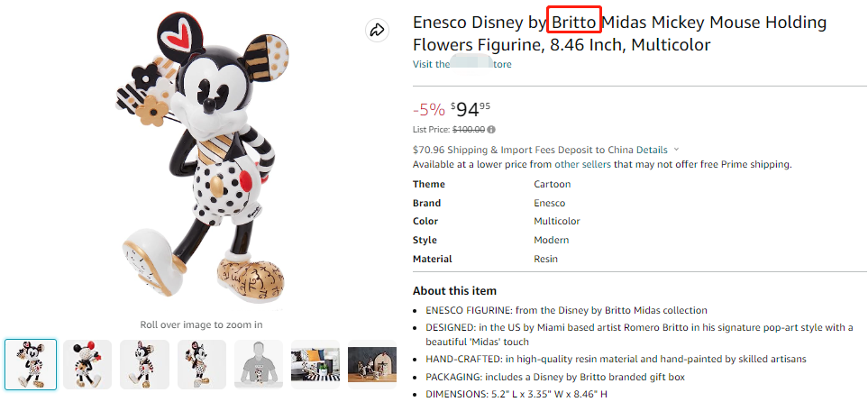
Task: Show the dark-wall shelf display thumbnail
Action: point(371,364)
